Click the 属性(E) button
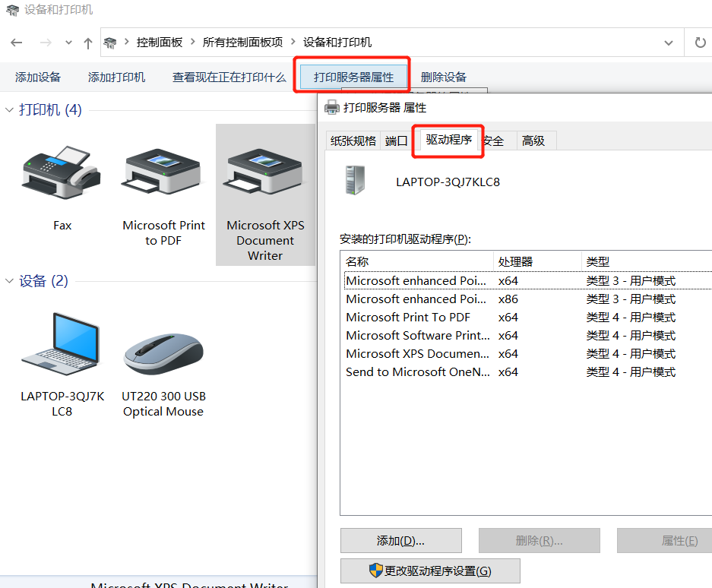712x588 pixels. click(665, 540)
